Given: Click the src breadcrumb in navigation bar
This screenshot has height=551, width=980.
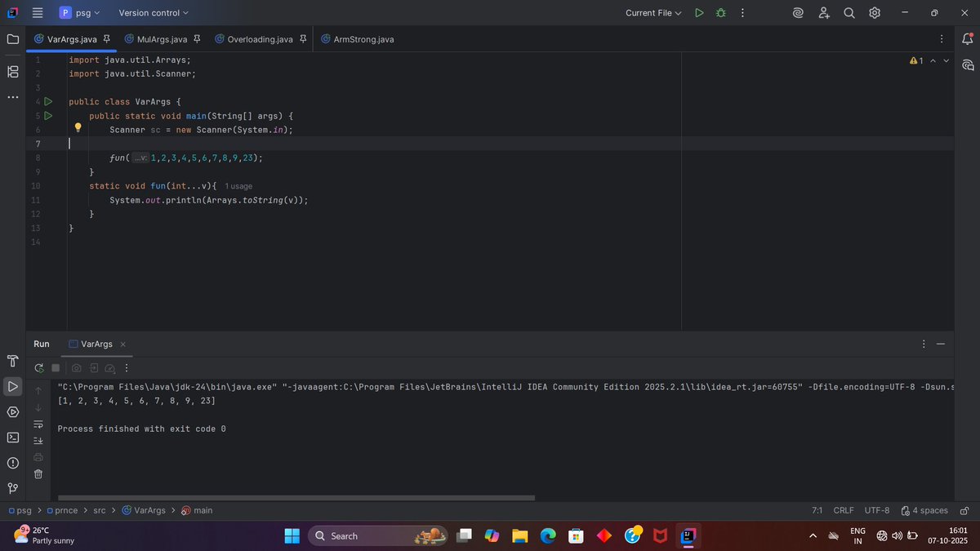Looking at the screenshot, I should click(x=100, y=510).
